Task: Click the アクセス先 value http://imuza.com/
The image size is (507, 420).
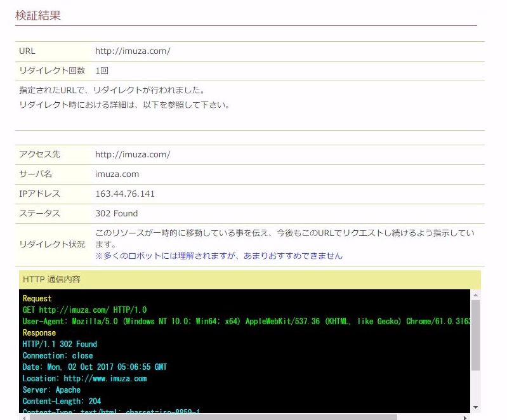Action: (x=133, y=155)
